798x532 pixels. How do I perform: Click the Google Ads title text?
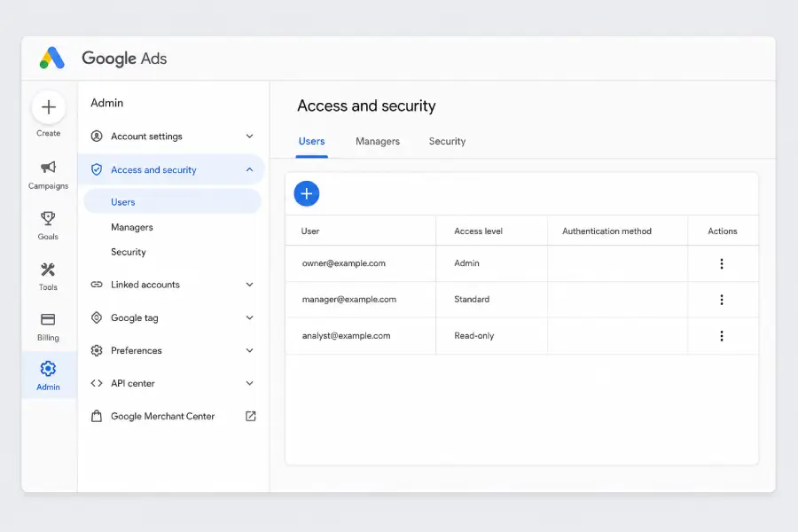pyautogui.click(x=124, y=59)
